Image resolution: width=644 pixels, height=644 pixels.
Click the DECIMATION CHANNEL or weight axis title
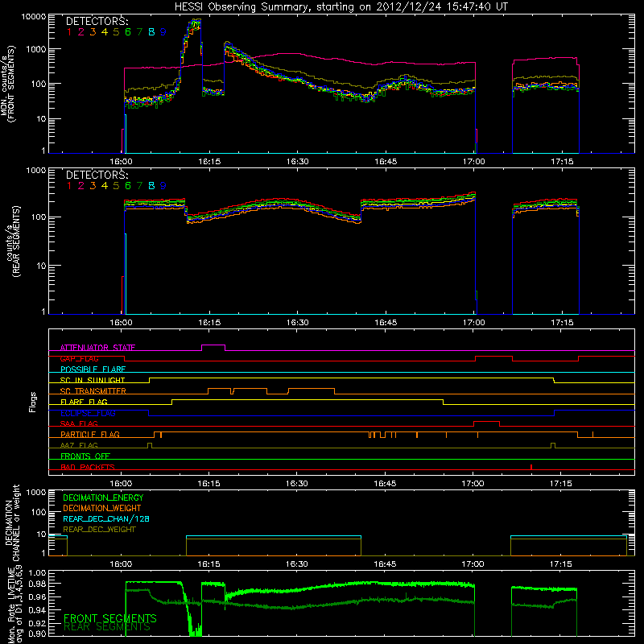click(x=12, y=522)
